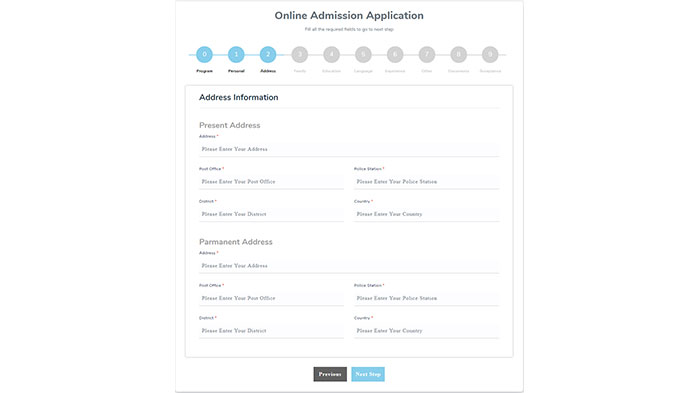Go to step 1 Personal circle
Viewport: 700px width, 393px height.
[236, 54]
